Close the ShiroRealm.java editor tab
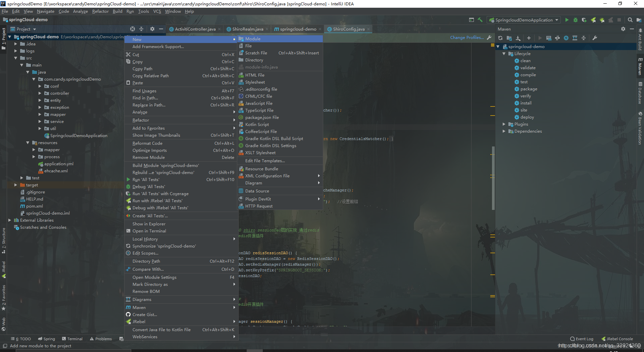This screenshot has width=644, height=352. [x=267, y=29]
